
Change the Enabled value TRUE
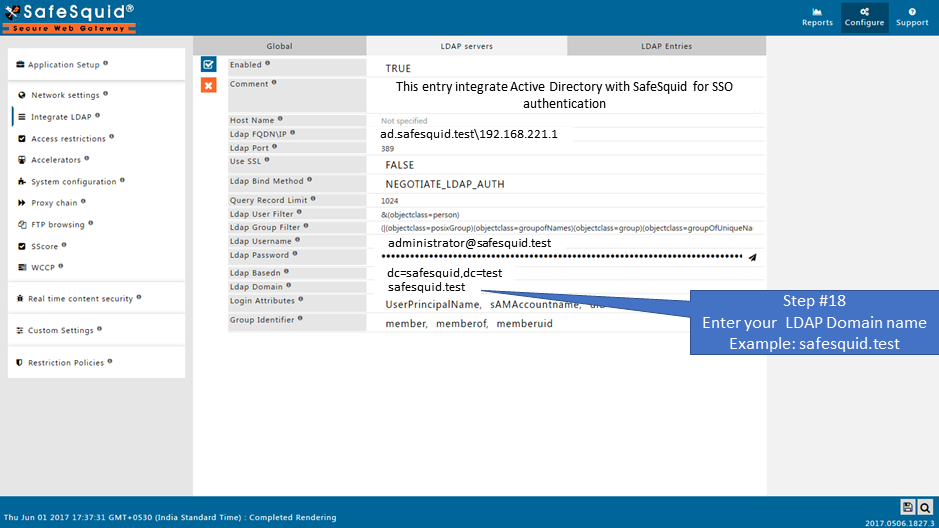tap(398, 68)
